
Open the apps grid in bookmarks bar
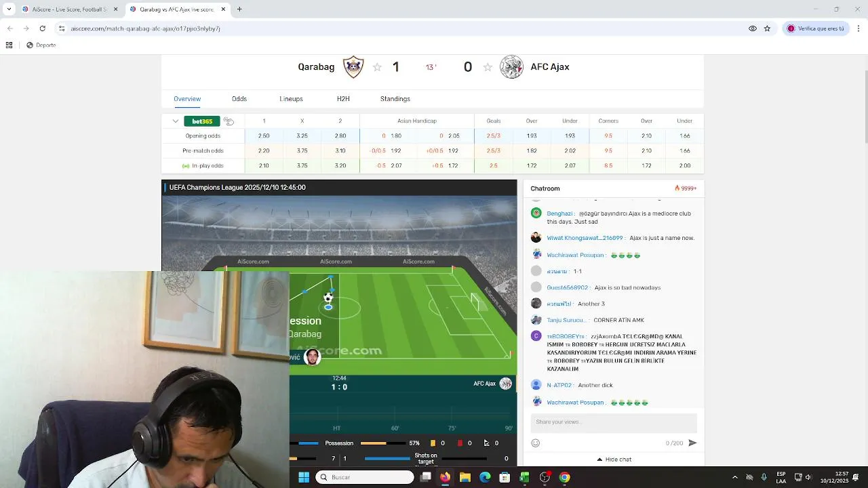click(x=9, y=45)
